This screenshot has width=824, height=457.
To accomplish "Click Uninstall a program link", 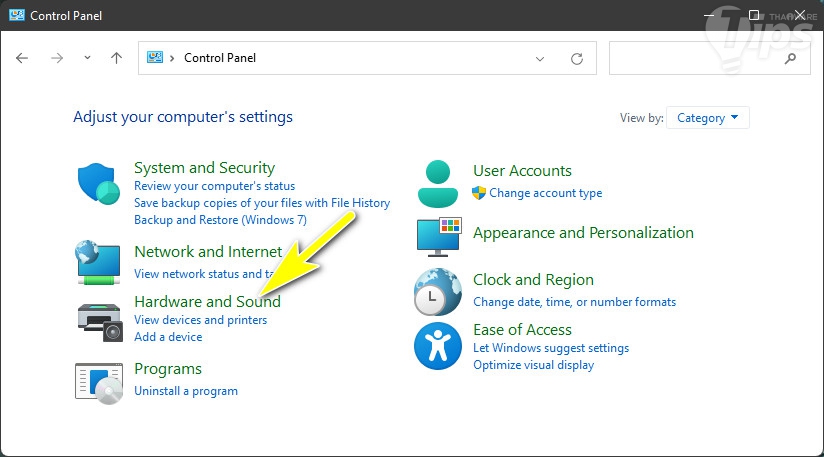I will click(x=186, y=391).
